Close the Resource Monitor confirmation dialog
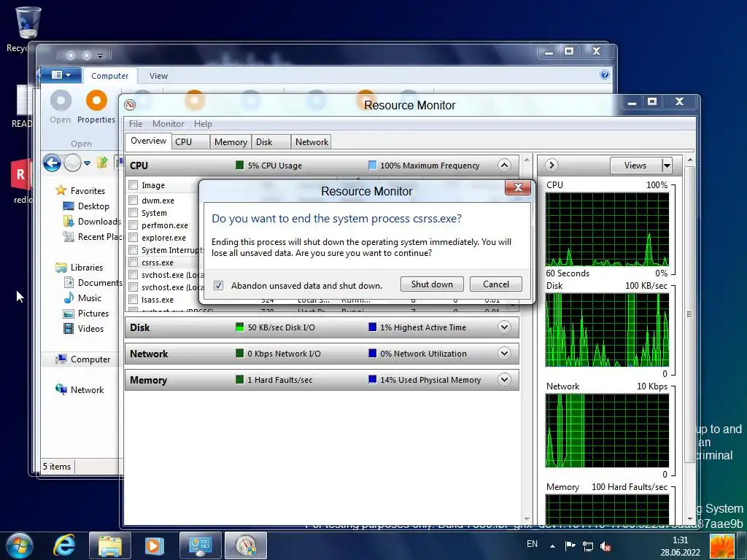The height and width of the screenshot is (560, 747). 518,187
